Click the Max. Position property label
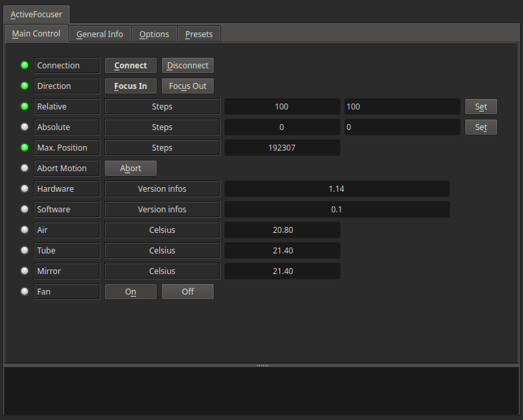 click(x=67, y=148)
